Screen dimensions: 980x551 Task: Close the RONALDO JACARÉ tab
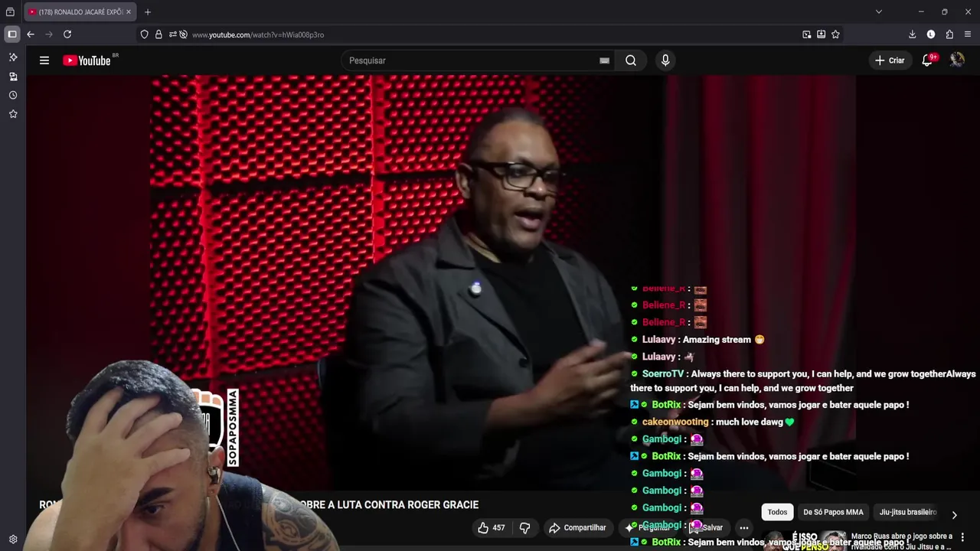click(x=128, y=12)
